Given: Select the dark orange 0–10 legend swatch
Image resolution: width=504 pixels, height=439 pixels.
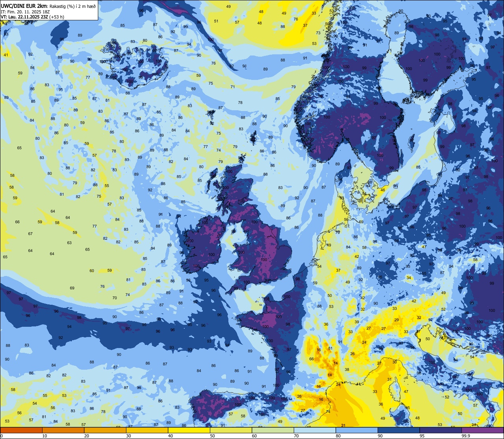Looking at the screenshot, I should point(21,430).
